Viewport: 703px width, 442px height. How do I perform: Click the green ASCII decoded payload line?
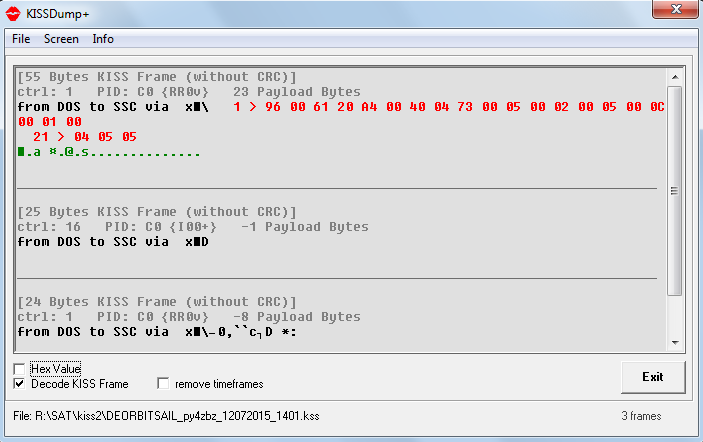[x=109, y=152]
